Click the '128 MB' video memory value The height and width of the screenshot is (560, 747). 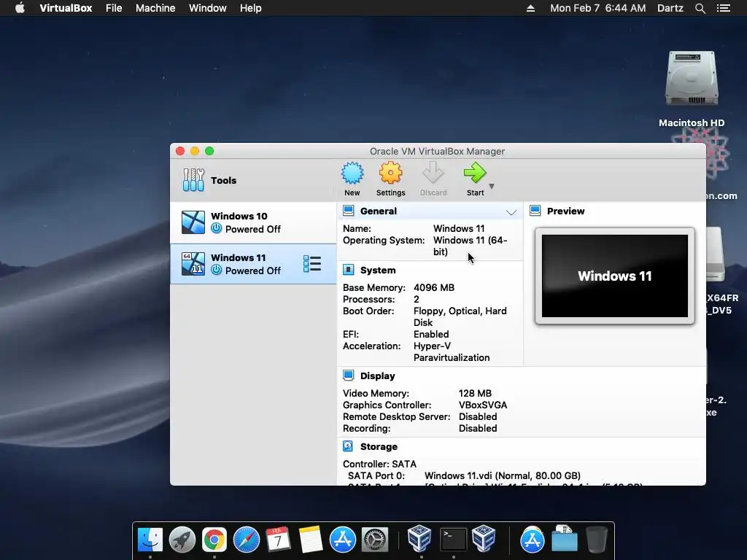[x=475, y=393]
